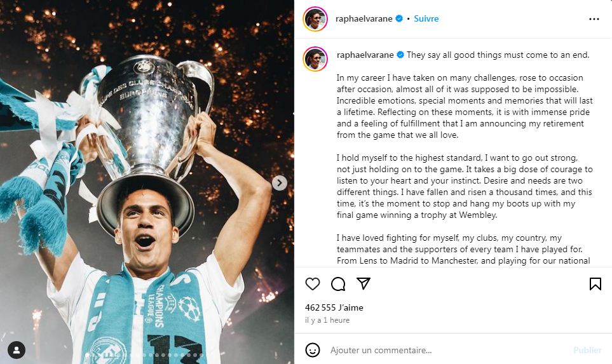Open comments via the speech bubble icon
Image resolution: width=612 pixels, height=364 pixels.
coord(338,284)
